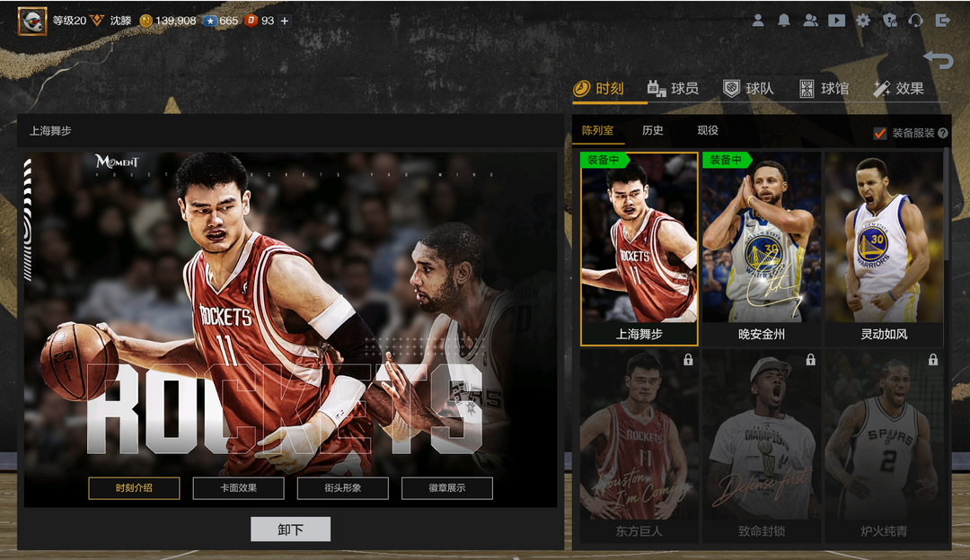Open customer support headset icon
Screen dimensions: 970x560
[915, 21]
